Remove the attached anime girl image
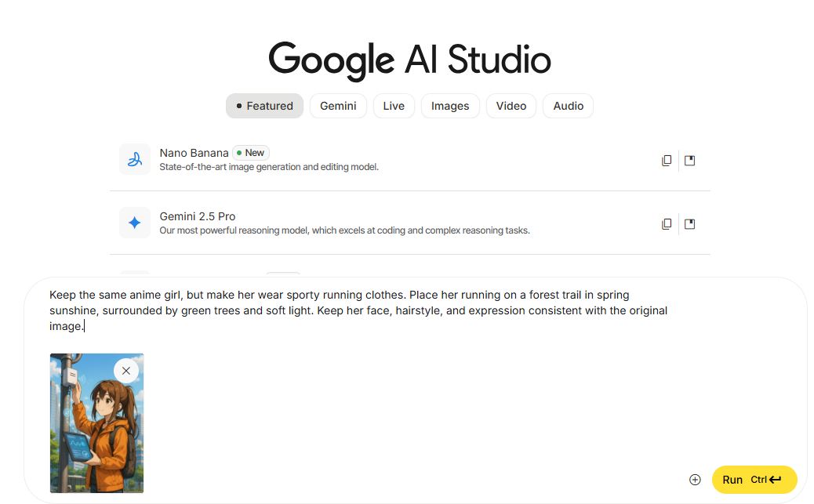814x504 pixels. pos(126,371)
